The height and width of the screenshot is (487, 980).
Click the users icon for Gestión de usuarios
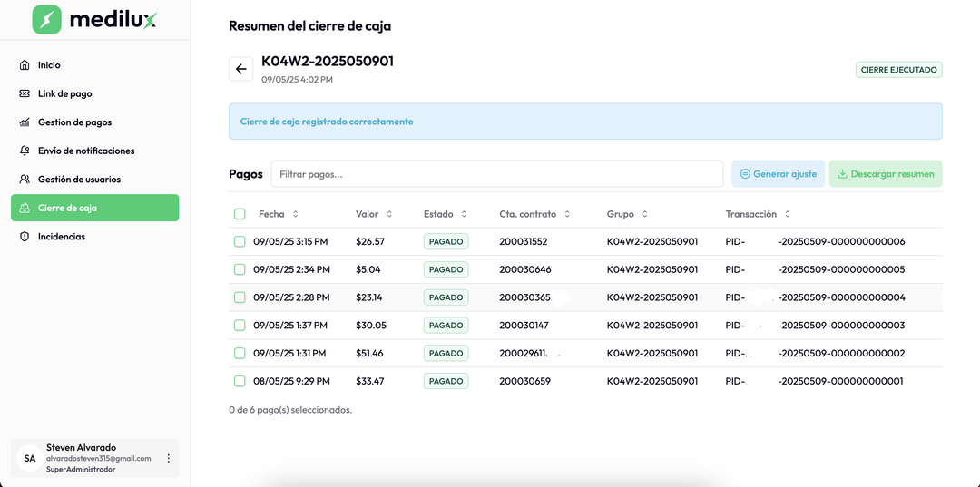[24, 180]
